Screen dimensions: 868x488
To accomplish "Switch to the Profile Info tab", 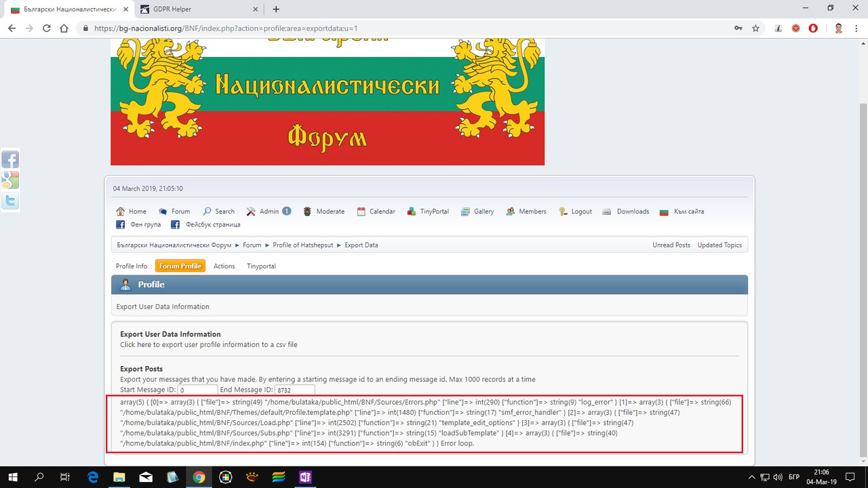I will pos(132,266).
